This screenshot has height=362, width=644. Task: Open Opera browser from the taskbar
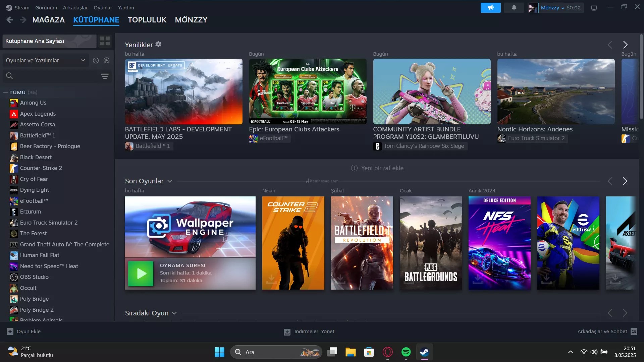tap(387, 352)
